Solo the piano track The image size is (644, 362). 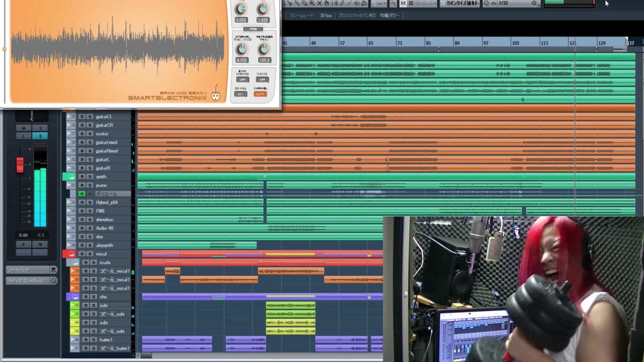(x=90, y=186)
